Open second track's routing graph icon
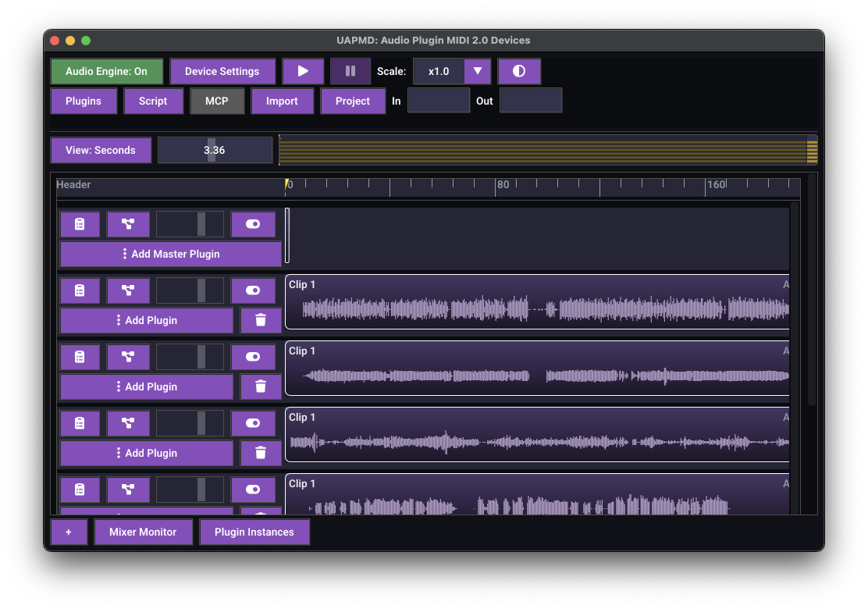Screen dimensions: 868x609 [128, 357]
